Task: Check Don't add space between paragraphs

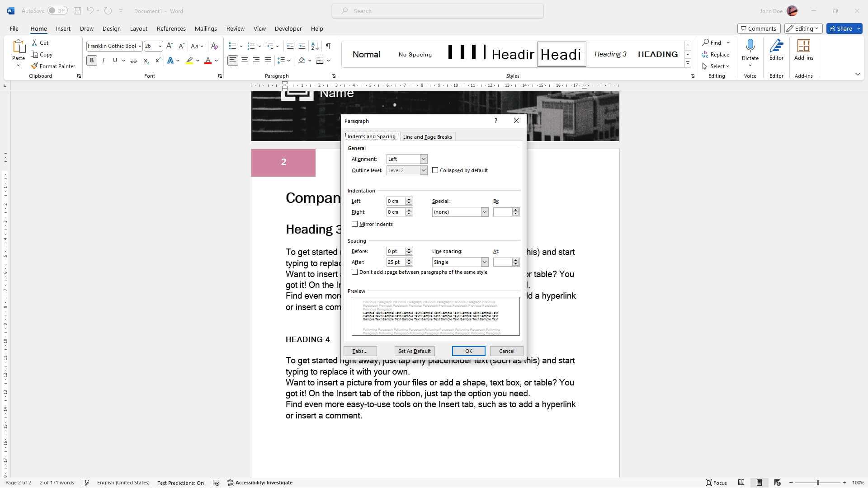Action: [355, 272]
